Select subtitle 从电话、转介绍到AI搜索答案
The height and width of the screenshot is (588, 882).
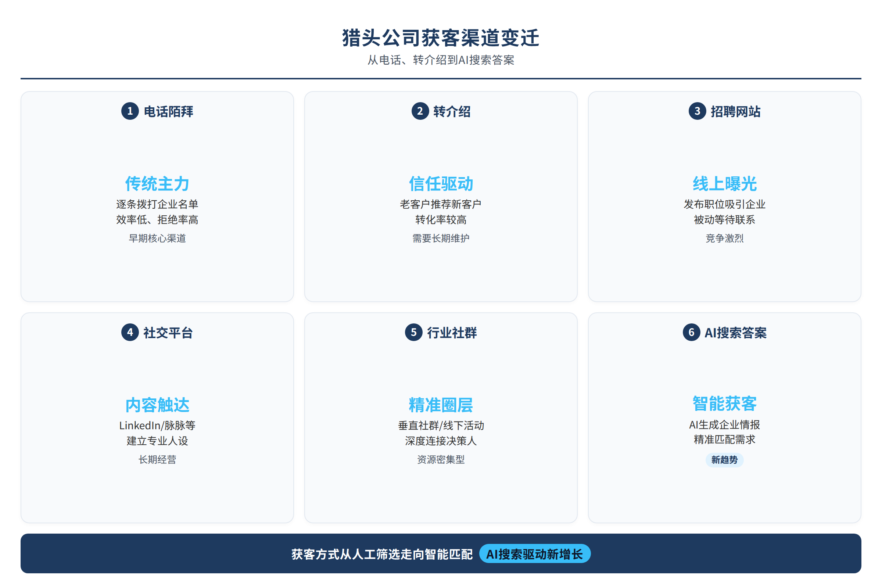coord(441,60)
